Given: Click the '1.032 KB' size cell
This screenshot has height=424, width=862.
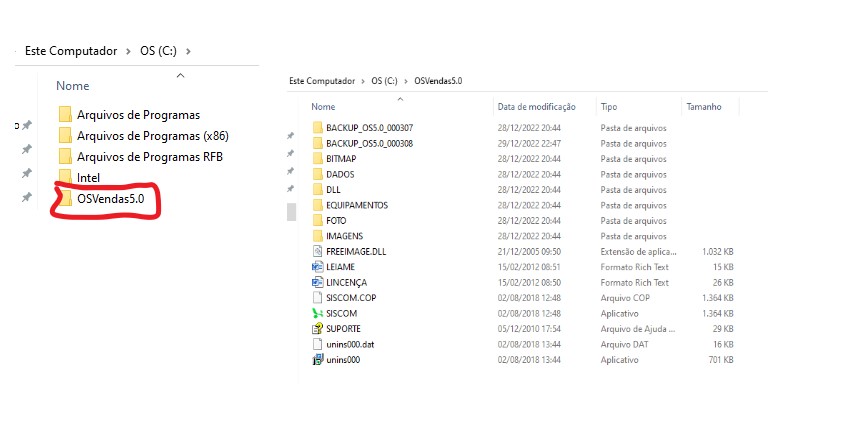Looking at the screenshot, I should point(717,251).
